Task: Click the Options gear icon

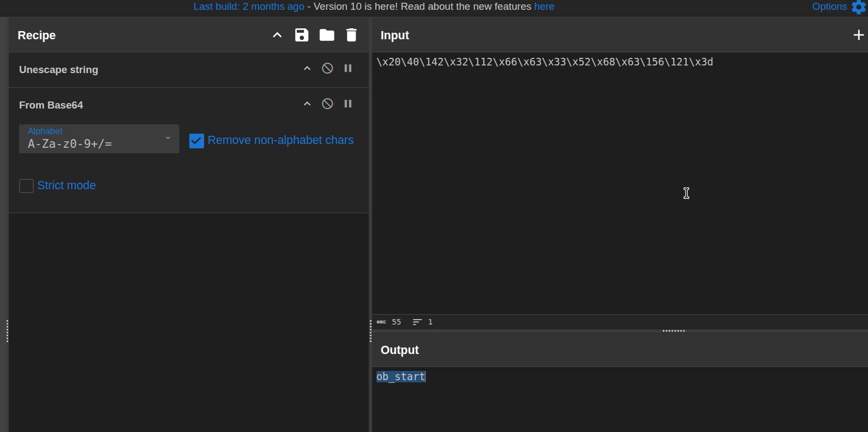Action: [x=859, y=7]
